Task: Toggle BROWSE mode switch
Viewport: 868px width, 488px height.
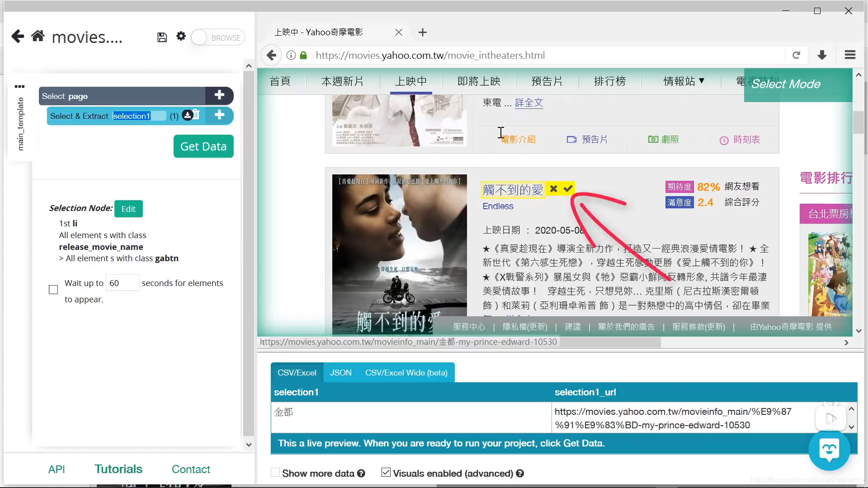Action: [218, 38]
